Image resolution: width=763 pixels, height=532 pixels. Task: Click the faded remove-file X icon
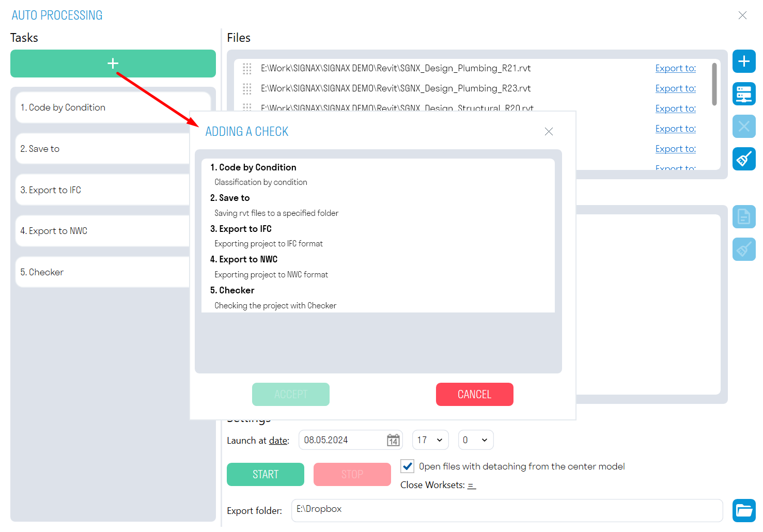744,126
